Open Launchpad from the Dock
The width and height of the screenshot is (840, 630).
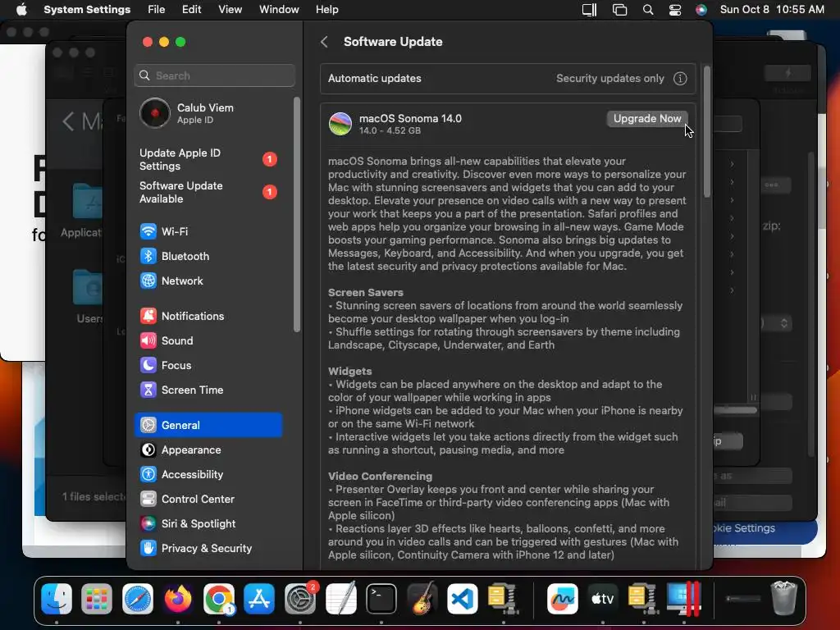point(97,598)
